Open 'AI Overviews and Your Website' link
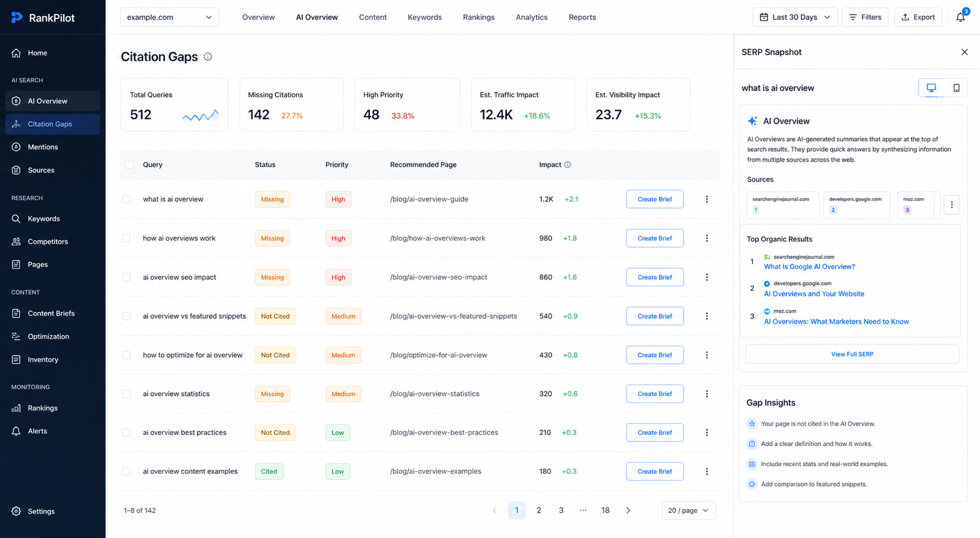 tap(814, 294)
